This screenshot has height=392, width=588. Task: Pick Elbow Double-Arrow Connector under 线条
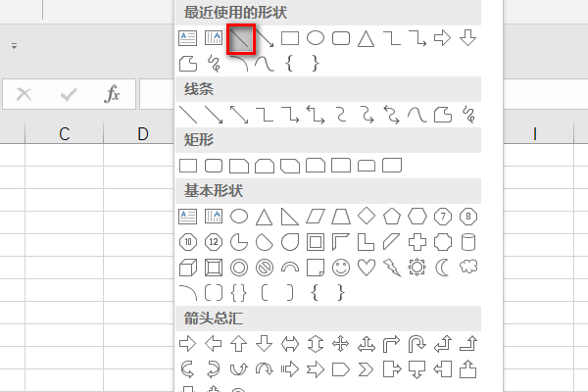tap(316, 115)
